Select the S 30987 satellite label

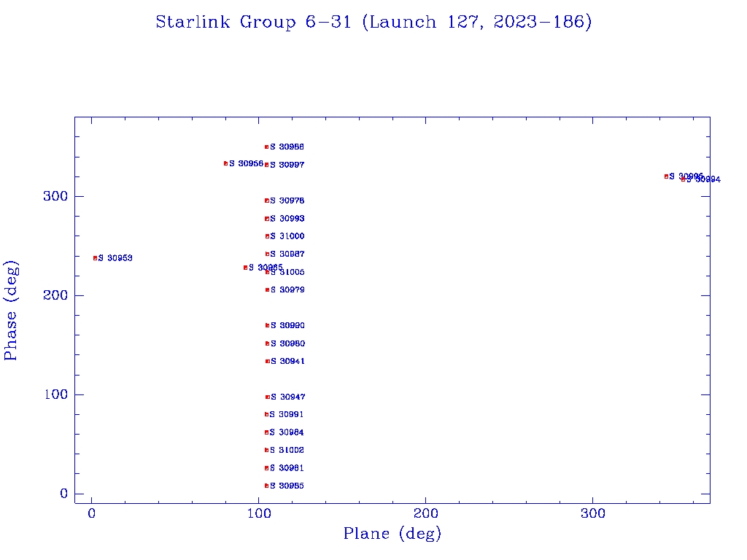coord(287,254)
